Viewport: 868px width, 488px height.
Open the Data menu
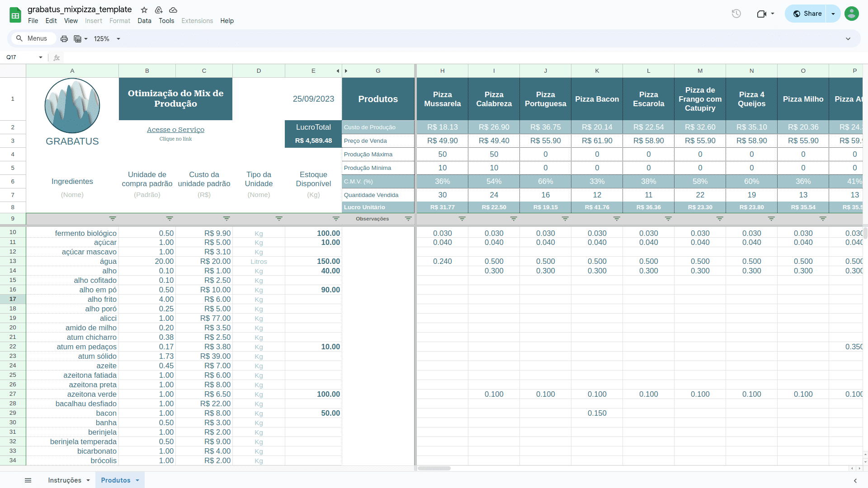[144, 21]
